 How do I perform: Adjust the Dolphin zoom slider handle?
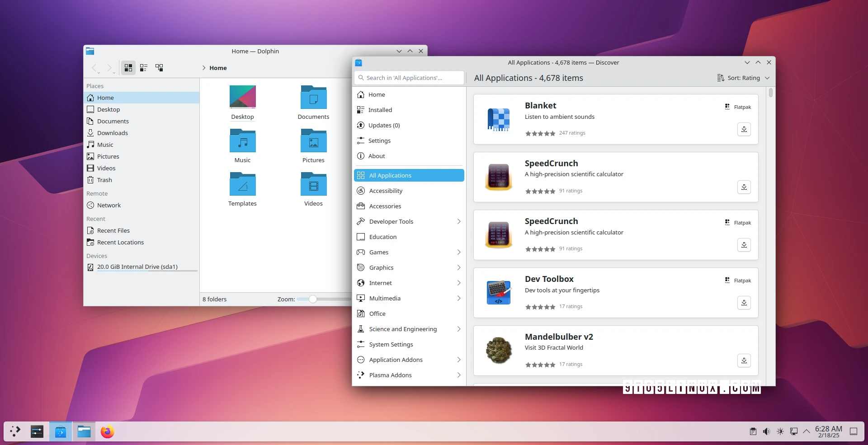[312, 299]
